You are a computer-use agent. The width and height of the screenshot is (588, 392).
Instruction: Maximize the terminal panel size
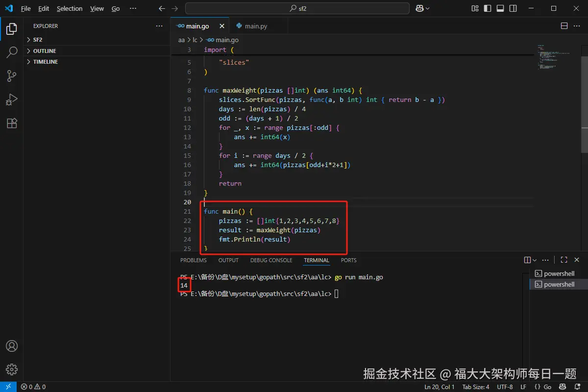(564, 260)
